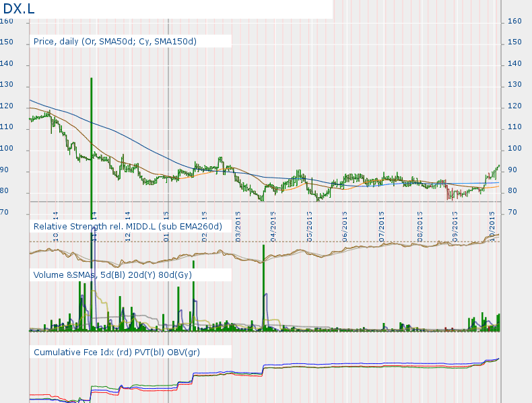Click the 150 value on the left price axis
Viewport: 532px width, 403px height.
pyautogui.click(x=7, y=42)
